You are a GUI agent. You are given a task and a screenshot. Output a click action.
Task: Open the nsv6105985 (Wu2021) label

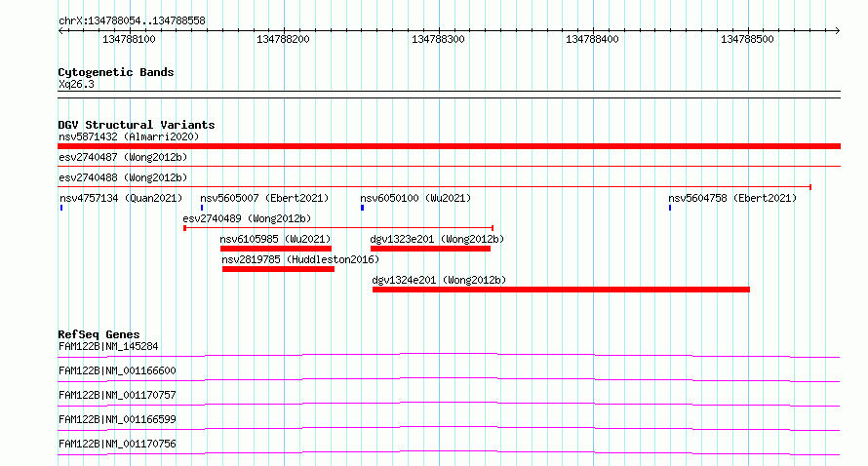275,239
